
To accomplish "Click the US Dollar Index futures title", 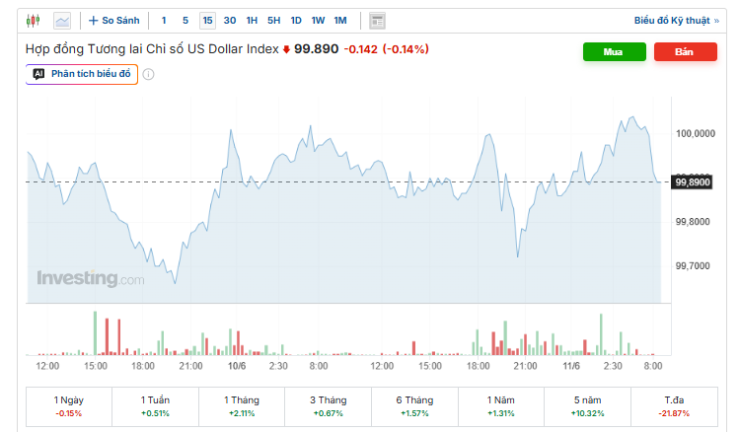I will (152, 49).
